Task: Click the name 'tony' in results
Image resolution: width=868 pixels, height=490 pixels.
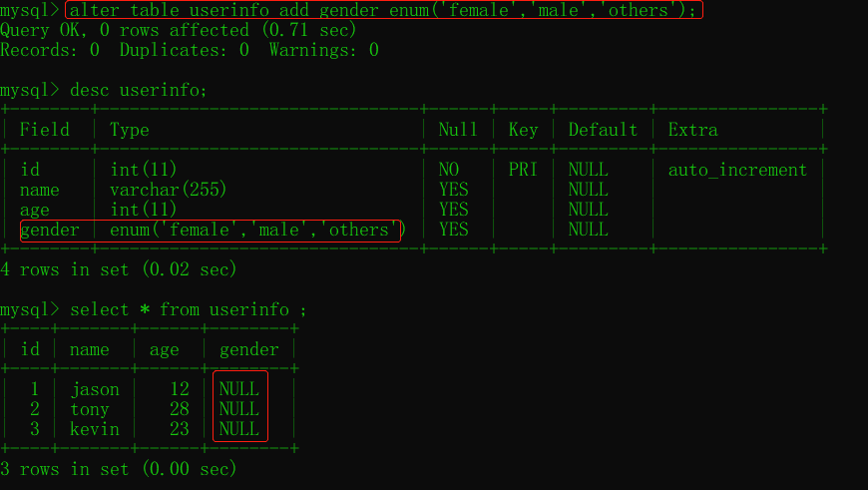Action: (90, 409)
